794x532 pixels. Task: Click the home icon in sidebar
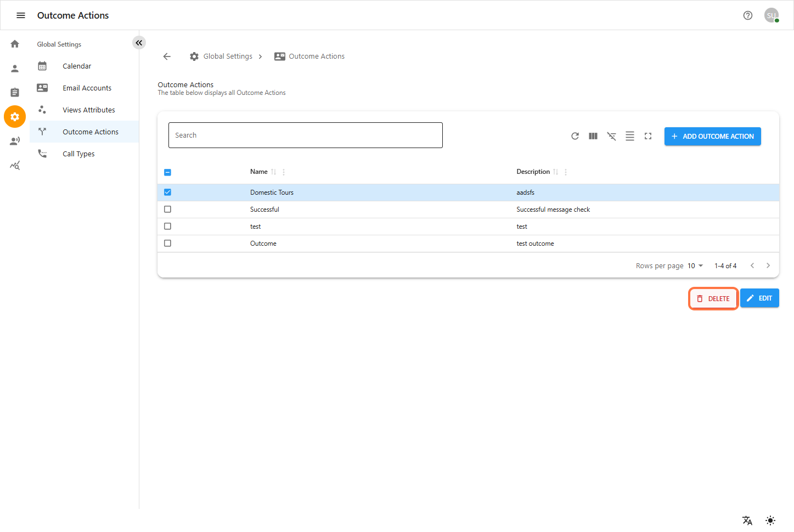15,44
